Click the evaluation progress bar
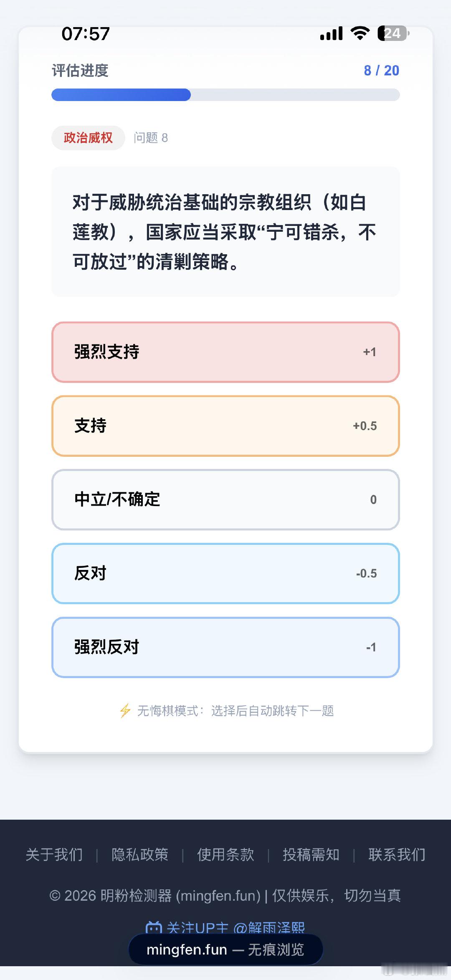The height and width of the screenshot is (980, 451). (225, 95)
